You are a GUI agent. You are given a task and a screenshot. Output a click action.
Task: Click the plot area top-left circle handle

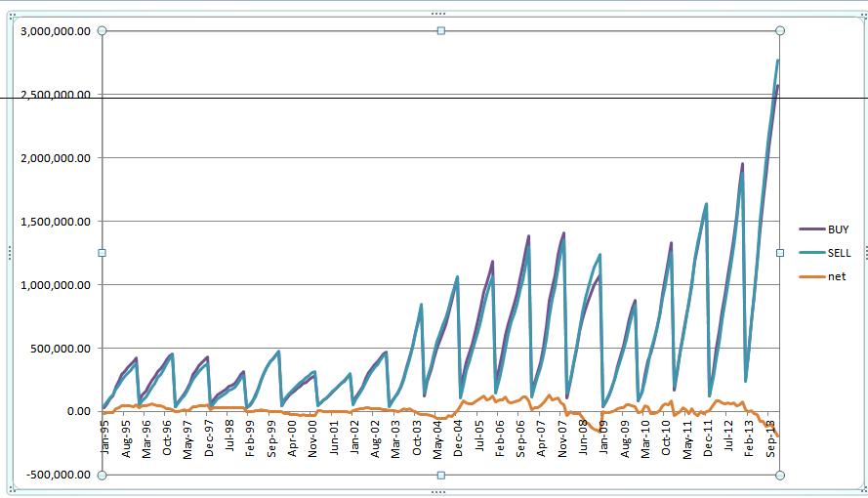(x=102, y=31)
